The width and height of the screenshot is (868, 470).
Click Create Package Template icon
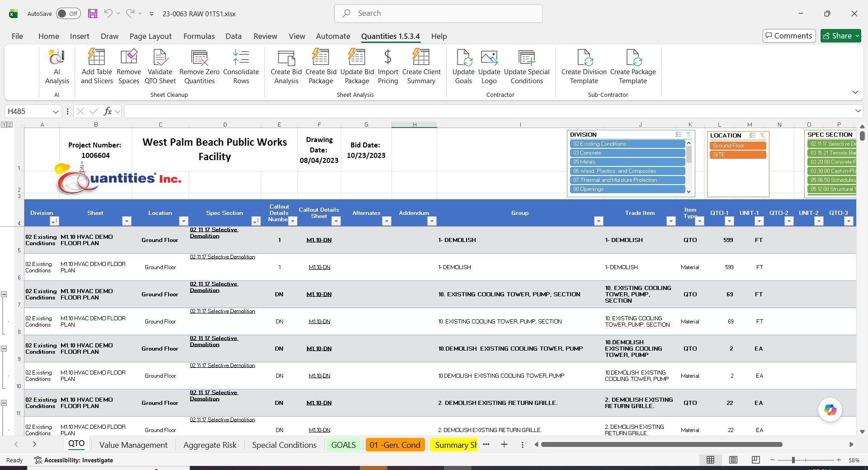(x=633, y=57)
